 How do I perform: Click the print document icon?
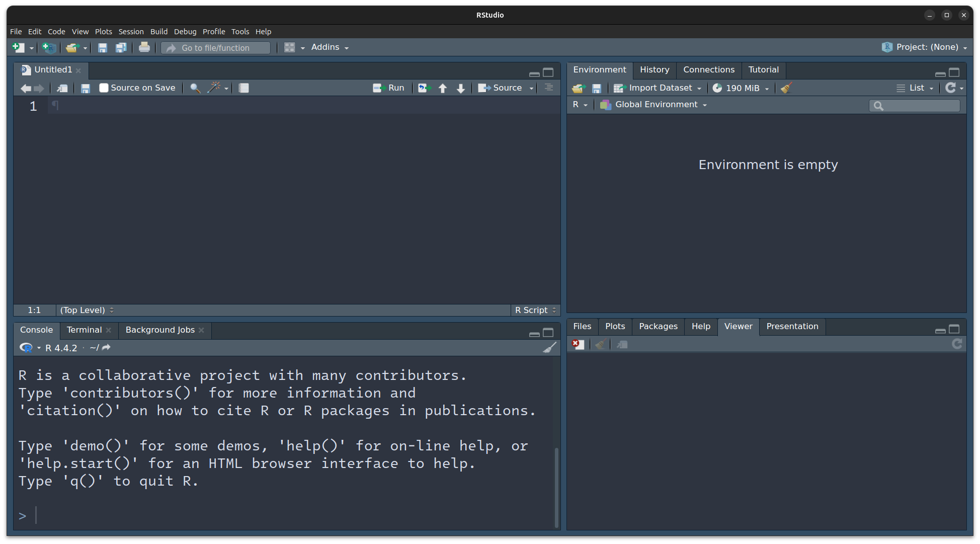(144, 47)
